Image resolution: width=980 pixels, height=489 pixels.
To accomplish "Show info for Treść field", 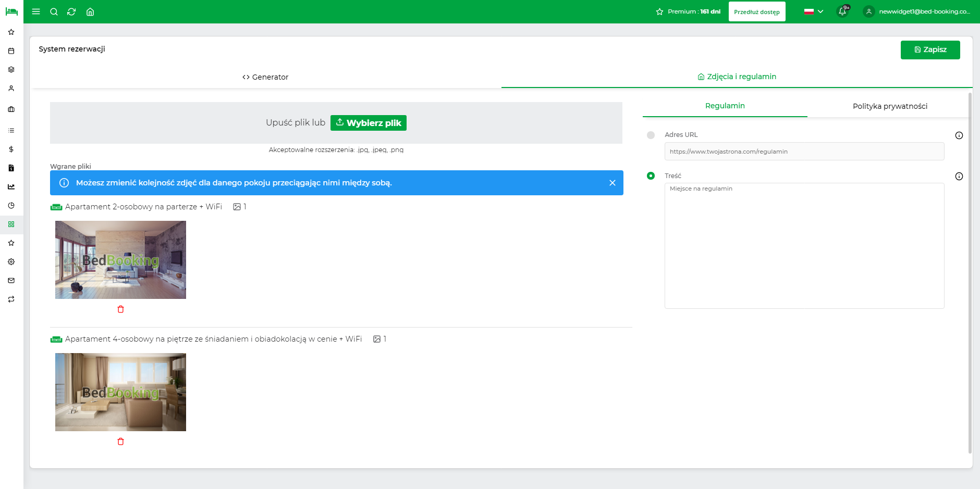I will pyautogui.click(x=959, y=177).
